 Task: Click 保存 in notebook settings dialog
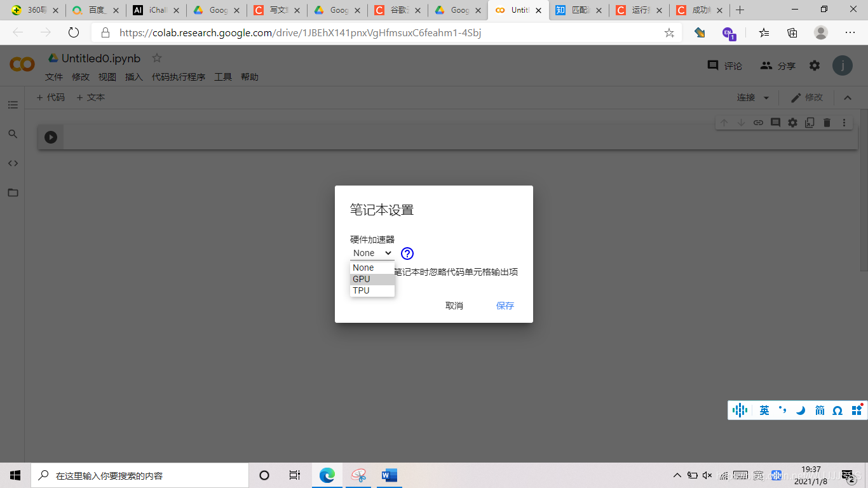tap(505, 306)
